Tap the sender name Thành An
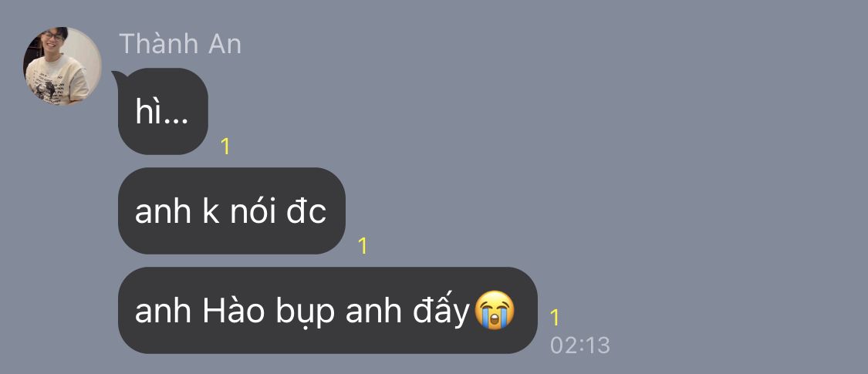Viewport: 868px width, 374px height. point(181,44)
